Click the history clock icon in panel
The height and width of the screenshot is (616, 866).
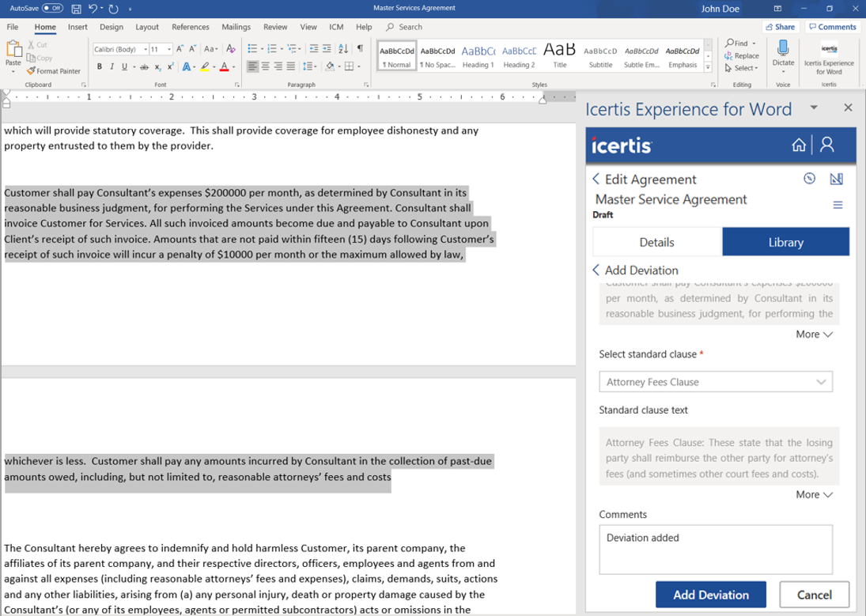[x=809, y=179]
